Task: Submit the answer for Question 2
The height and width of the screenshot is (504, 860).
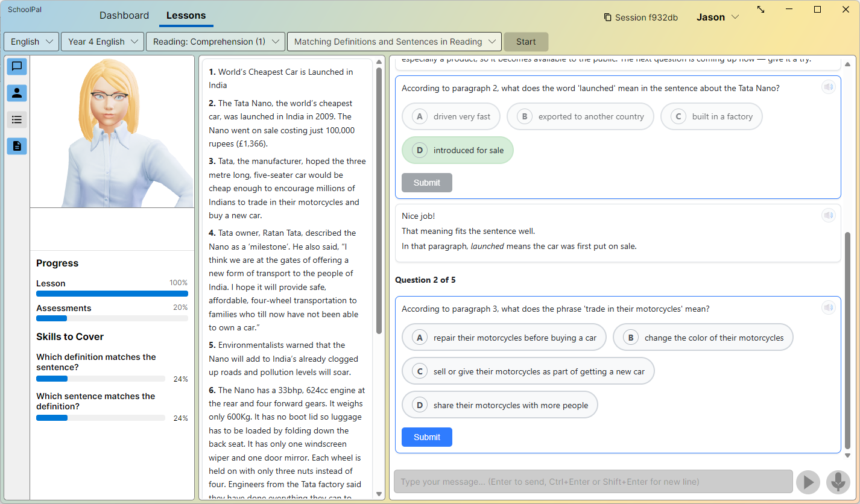Action: 427,437
